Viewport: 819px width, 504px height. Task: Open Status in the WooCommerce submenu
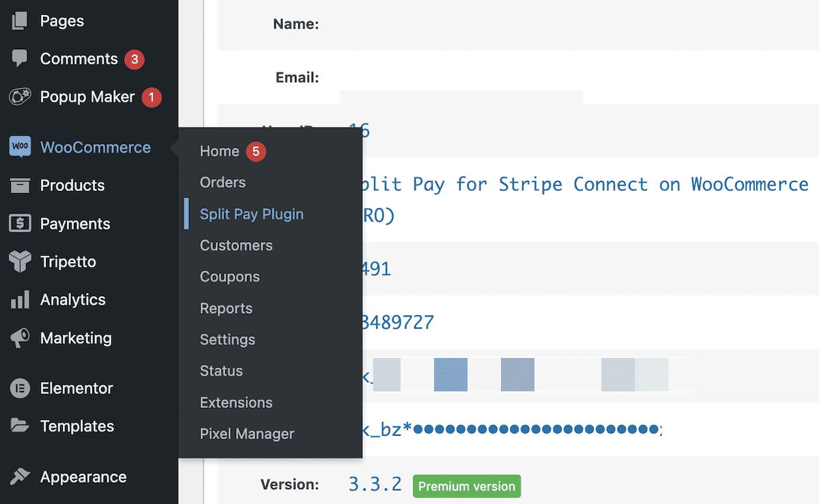click(x=221, y=371)
